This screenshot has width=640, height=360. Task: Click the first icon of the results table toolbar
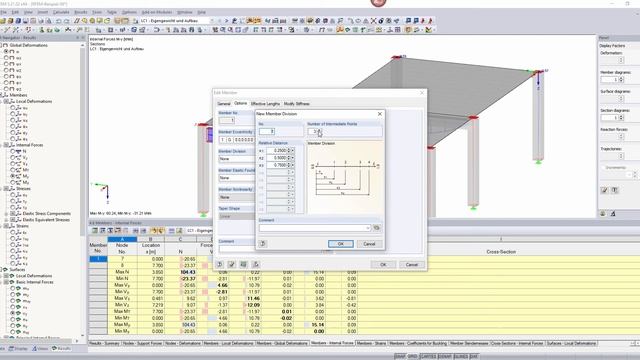(x=95, y=231)
